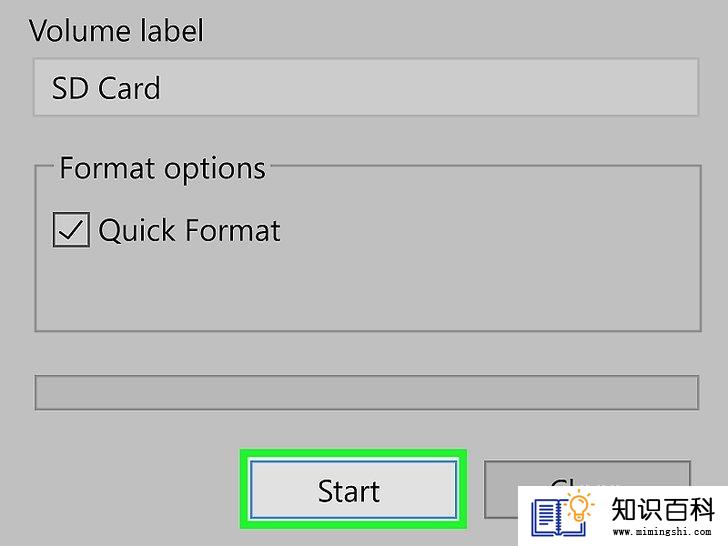Click the Start button to begin formatting

click(353, 489)
